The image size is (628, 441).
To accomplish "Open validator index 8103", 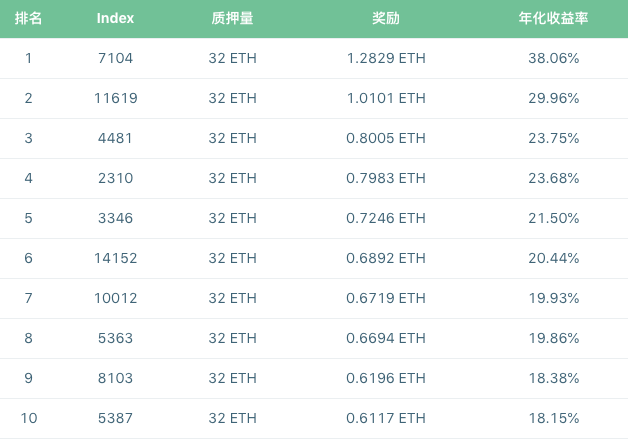I will coord(116,378).
